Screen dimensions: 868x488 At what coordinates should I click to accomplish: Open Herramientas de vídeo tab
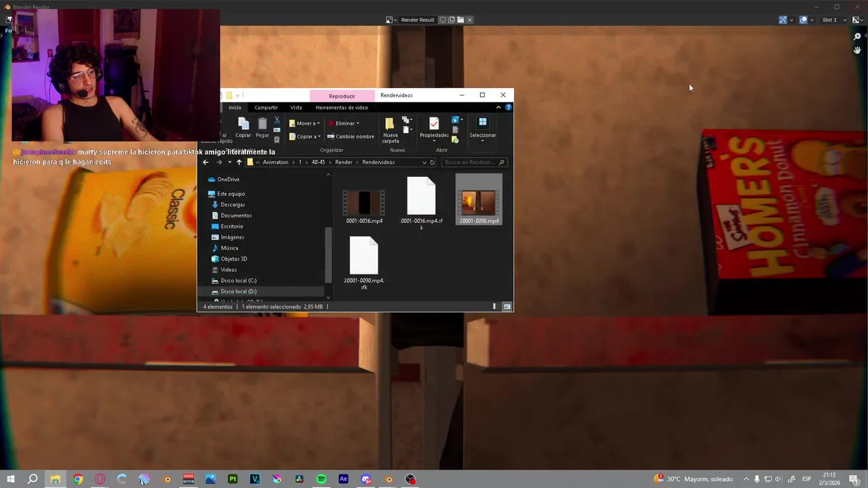(x=342, y=107)
